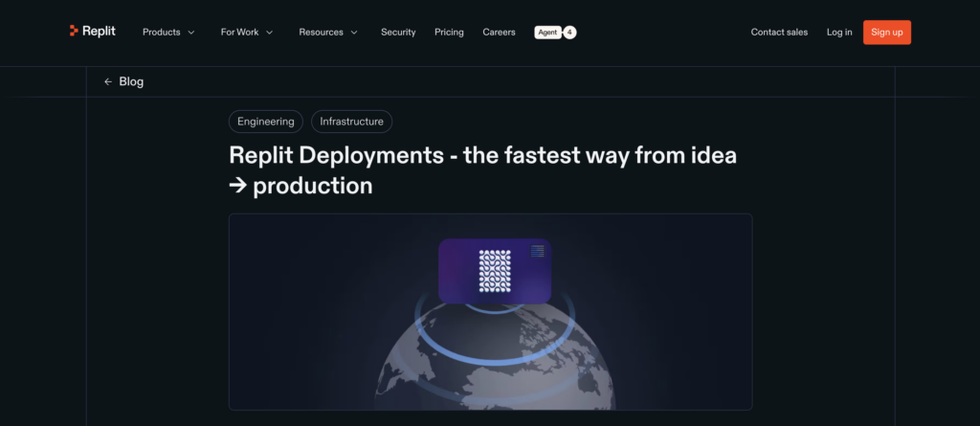Click the Log in link
The image size is (980, 426).
[839, 33]
